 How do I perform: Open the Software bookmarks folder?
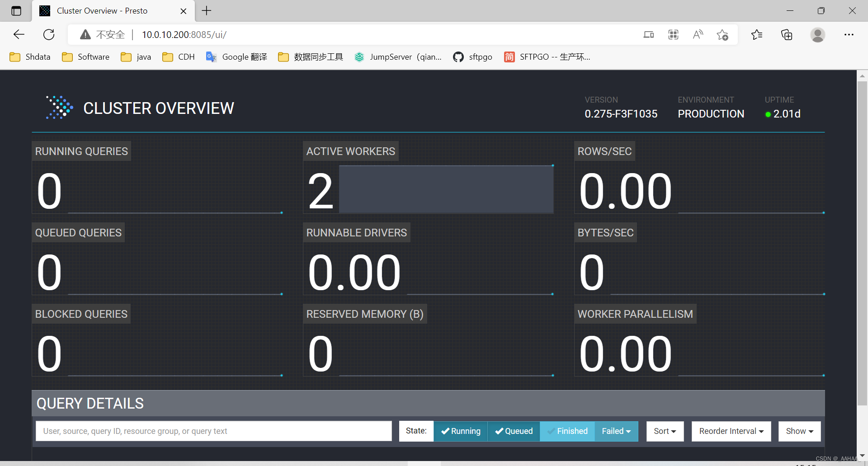pos(86,57)
